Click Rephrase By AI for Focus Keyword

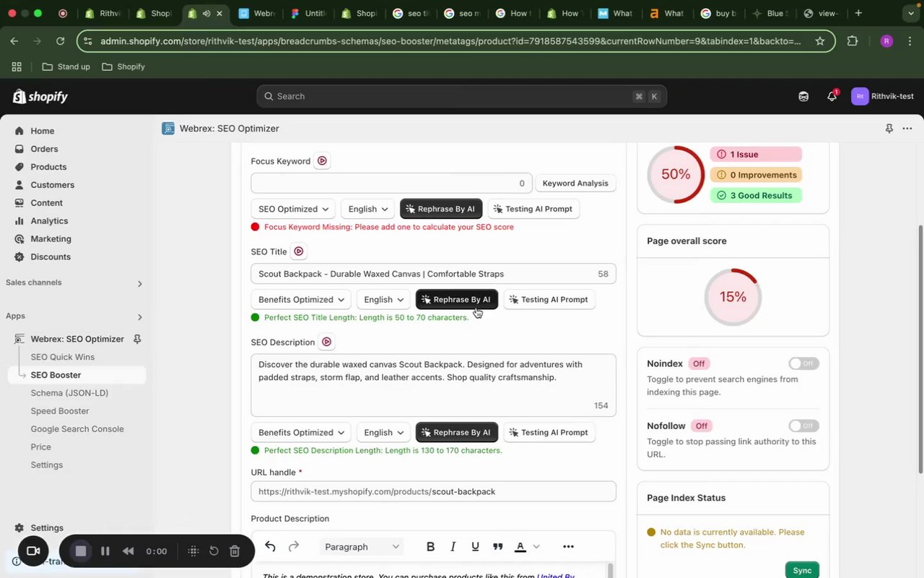441,209
